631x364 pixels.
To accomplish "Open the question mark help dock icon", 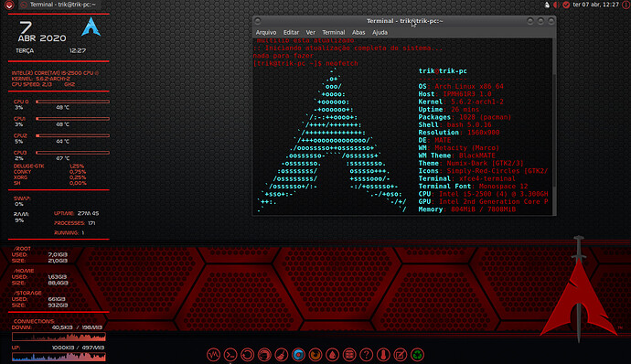I will [366, 355].
